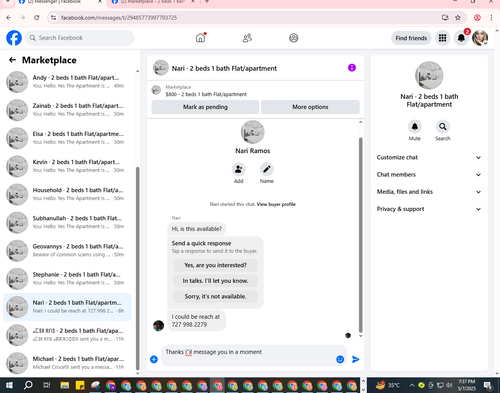Click the More options button
The width and height of the screenshot is (500, 393).
310,107
